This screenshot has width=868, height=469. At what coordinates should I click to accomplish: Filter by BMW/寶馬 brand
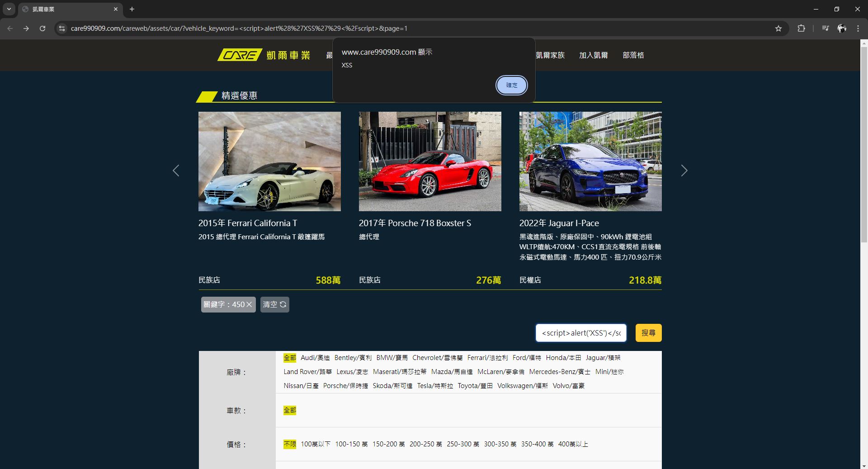(392, 358)
